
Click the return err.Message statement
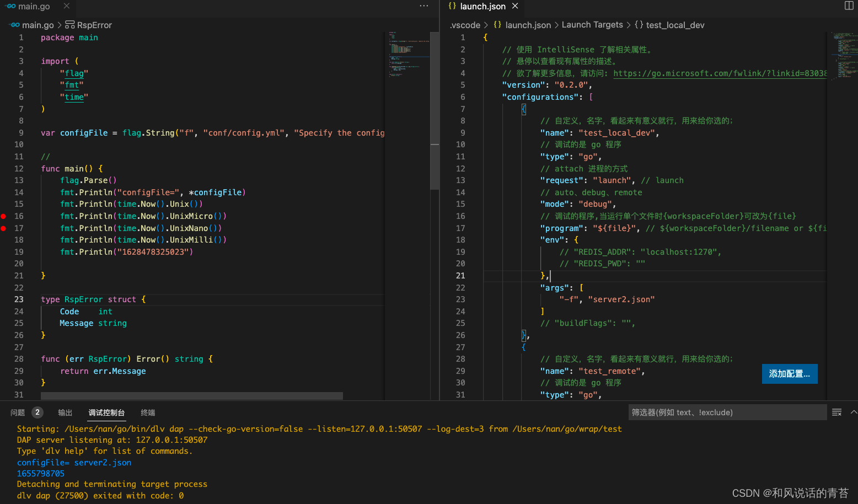(x=103, y=371)
